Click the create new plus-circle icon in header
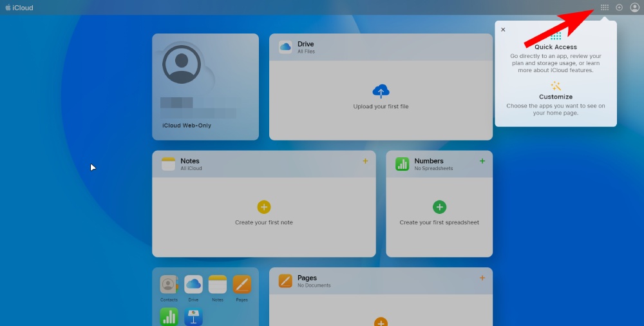This screenshot has width=644, height=326. coord(620,8)
